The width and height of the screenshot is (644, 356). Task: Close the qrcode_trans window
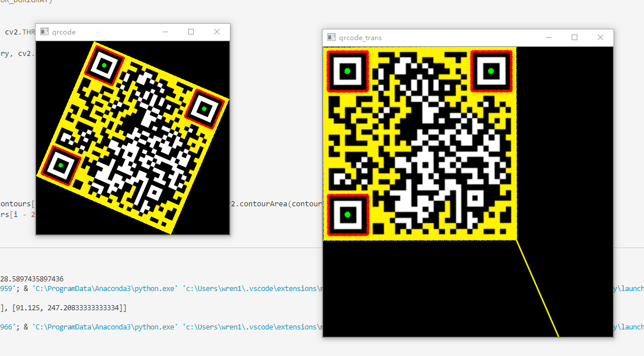(601, 37)
